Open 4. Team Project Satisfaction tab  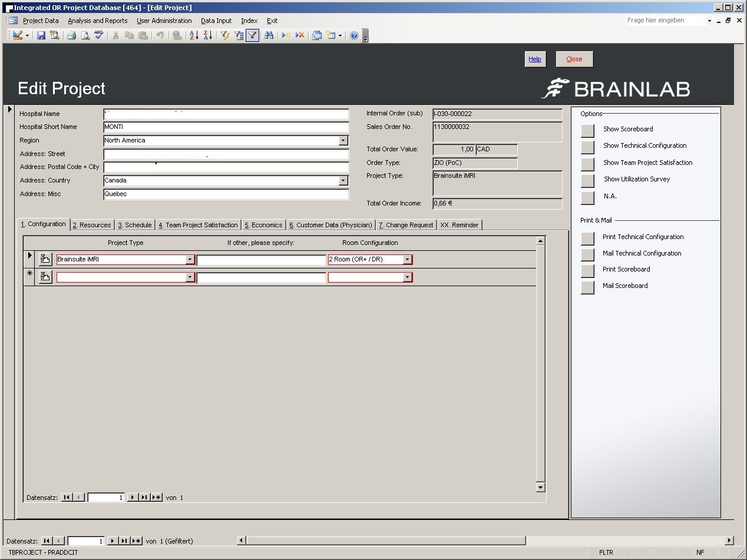(198, 225)
